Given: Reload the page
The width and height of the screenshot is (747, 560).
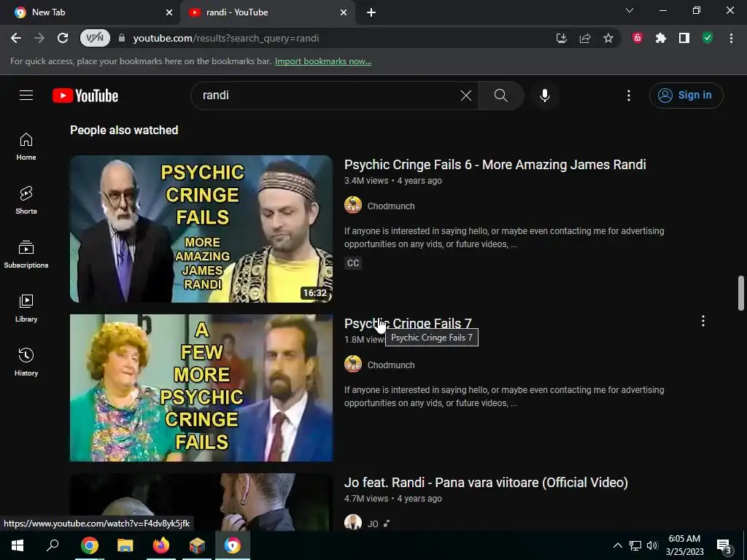Looking at the screenshot, I should [x=63, y=38].
